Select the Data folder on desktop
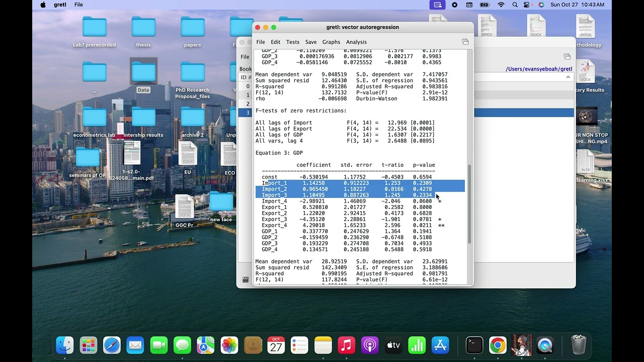Viewport: 644px width, 362px height. [143, 76]
